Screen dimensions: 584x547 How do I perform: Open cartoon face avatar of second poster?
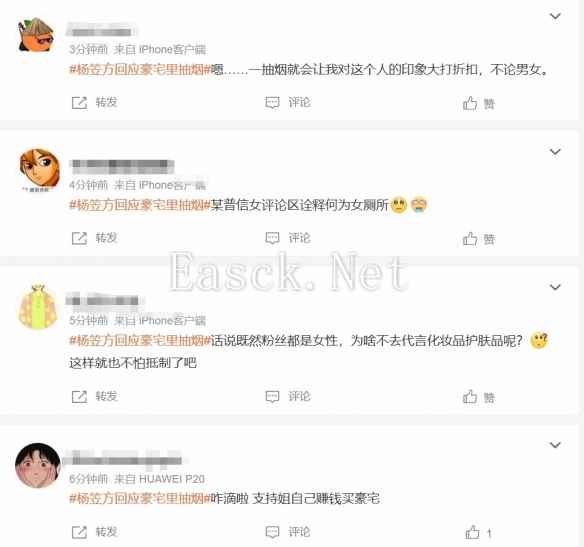coord(39,169)
